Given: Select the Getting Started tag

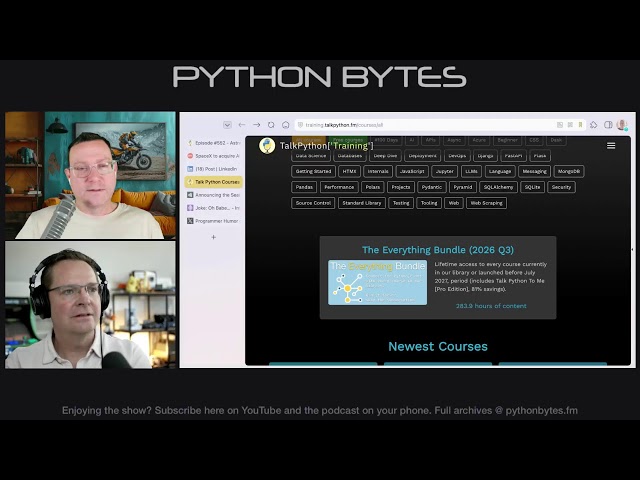Looking at the screenshot, I should tap(313, 171).
